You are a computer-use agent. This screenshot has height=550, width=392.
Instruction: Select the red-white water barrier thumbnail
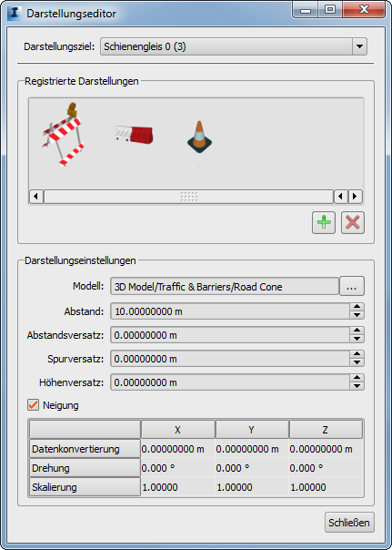[134, 134]
